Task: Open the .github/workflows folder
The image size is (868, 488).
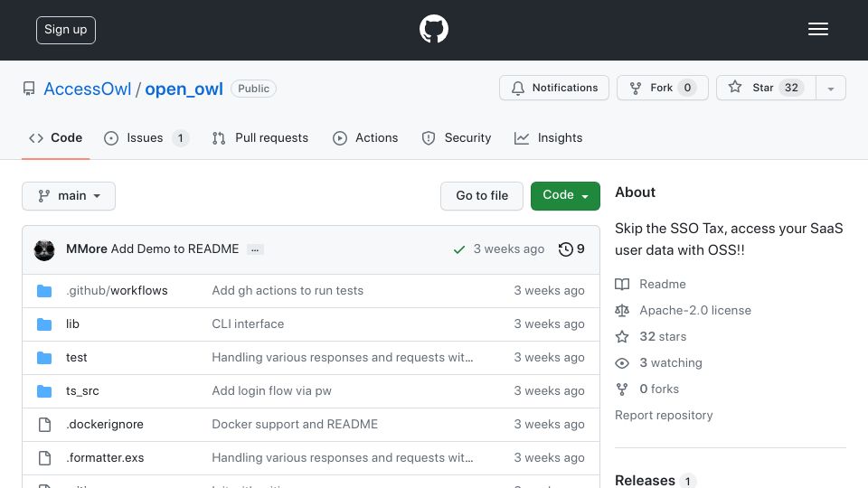Action: 117,290
